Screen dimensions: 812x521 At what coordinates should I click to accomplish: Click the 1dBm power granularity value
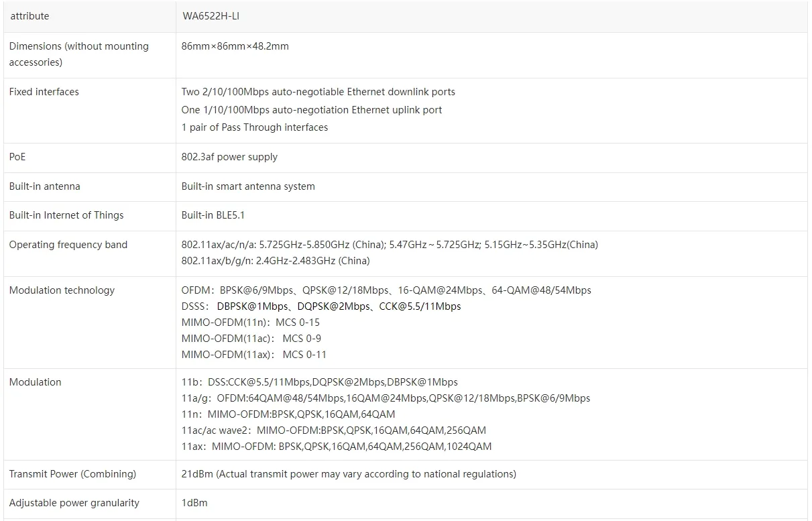tap(194, 503)
